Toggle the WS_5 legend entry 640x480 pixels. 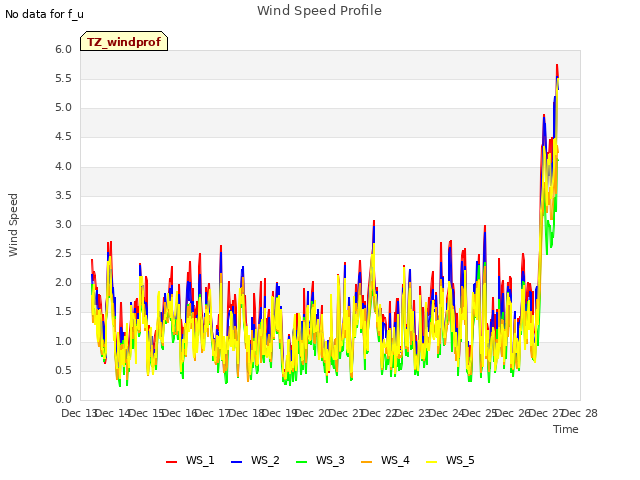tap(450, 461)
